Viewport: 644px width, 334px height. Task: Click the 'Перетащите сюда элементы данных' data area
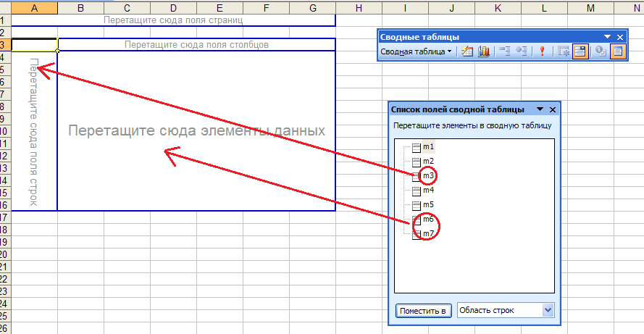[196, 130]
